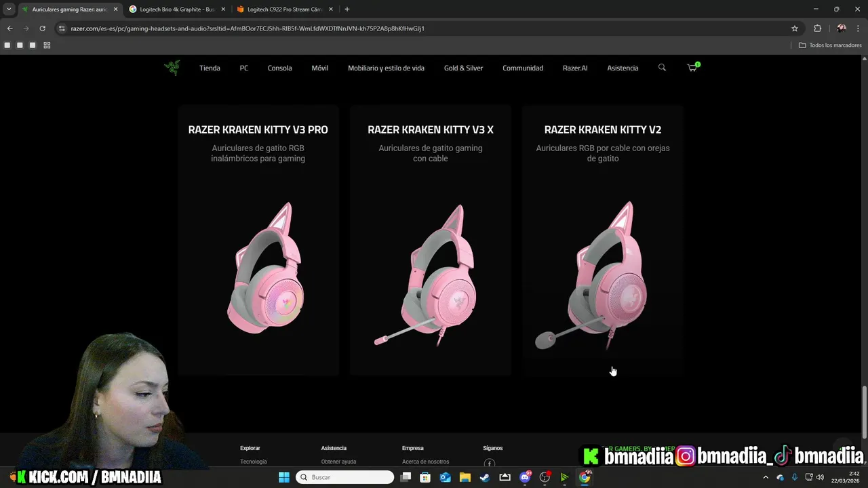Click the taskbar Buscar search box
Viewport: 868px width, 488px height.
346,477
